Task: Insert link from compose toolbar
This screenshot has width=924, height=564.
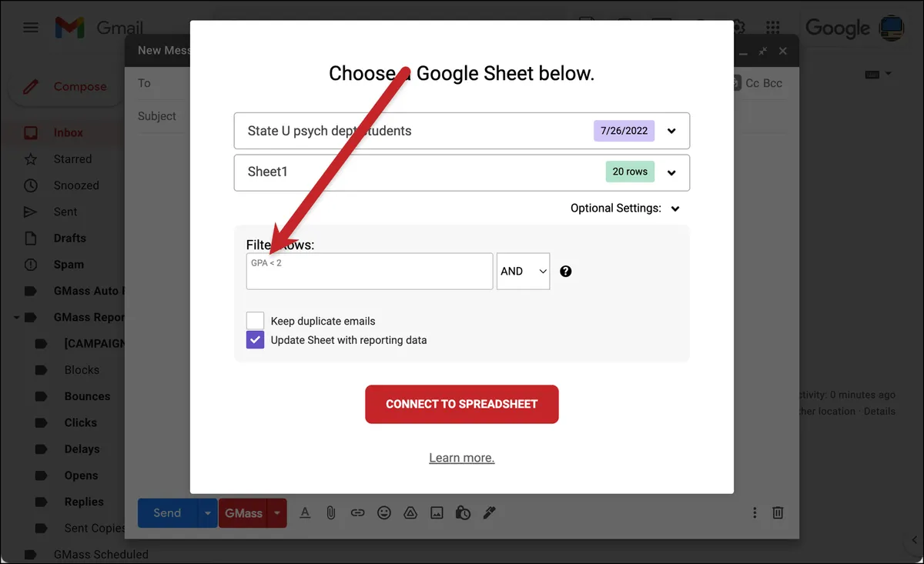Action: (357, 512)
